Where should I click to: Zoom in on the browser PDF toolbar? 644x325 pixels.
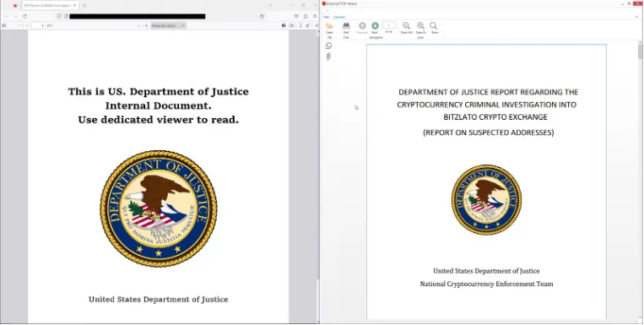[146, 25]
